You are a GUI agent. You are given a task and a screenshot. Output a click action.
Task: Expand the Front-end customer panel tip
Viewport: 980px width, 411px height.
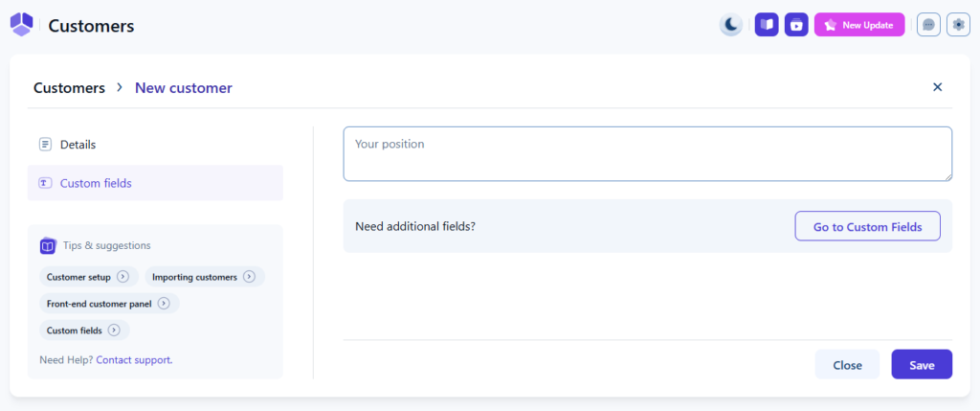pyautogui.click(x=108, y=304)
